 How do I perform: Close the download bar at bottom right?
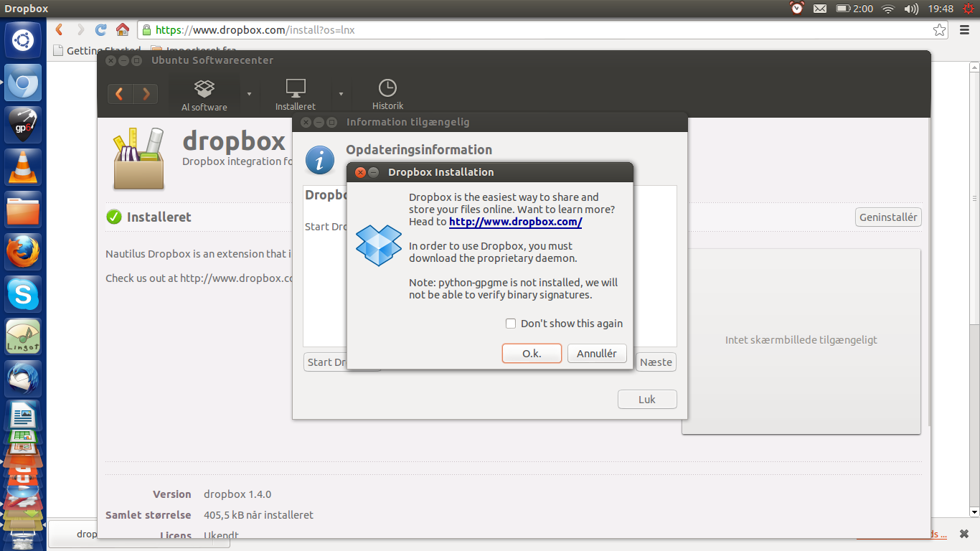[x=964, y=534]
